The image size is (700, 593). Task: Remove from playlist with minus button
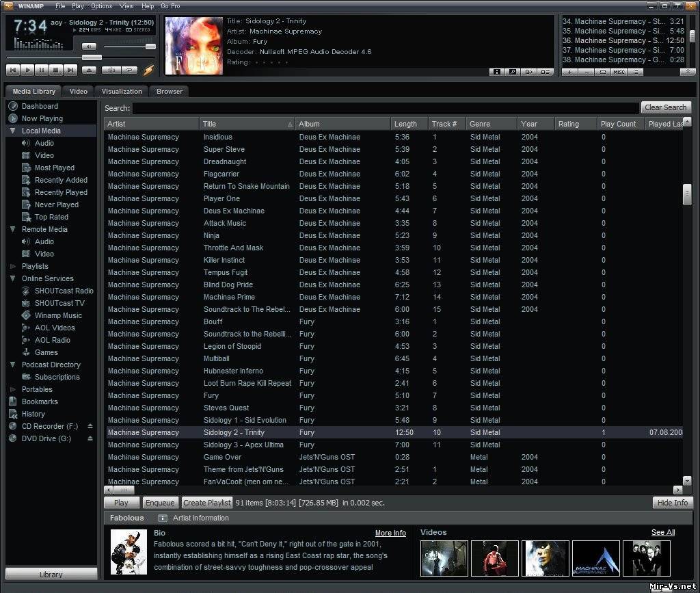(586, 72)
